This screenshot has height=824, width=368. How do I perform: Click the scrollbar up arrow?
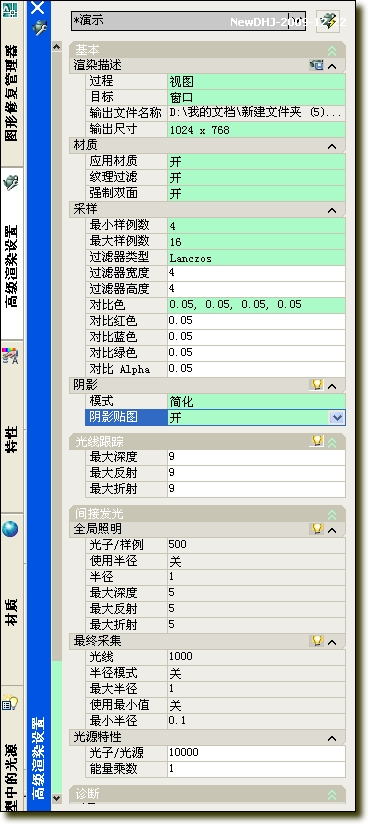point(57,47)
